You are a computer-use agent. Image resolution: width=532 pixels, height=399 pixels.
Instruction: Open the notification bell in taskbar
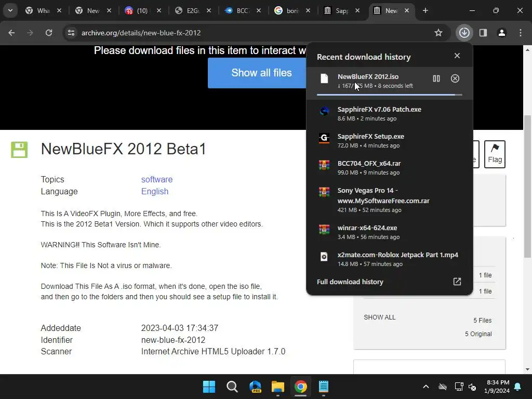pos(518,387)
